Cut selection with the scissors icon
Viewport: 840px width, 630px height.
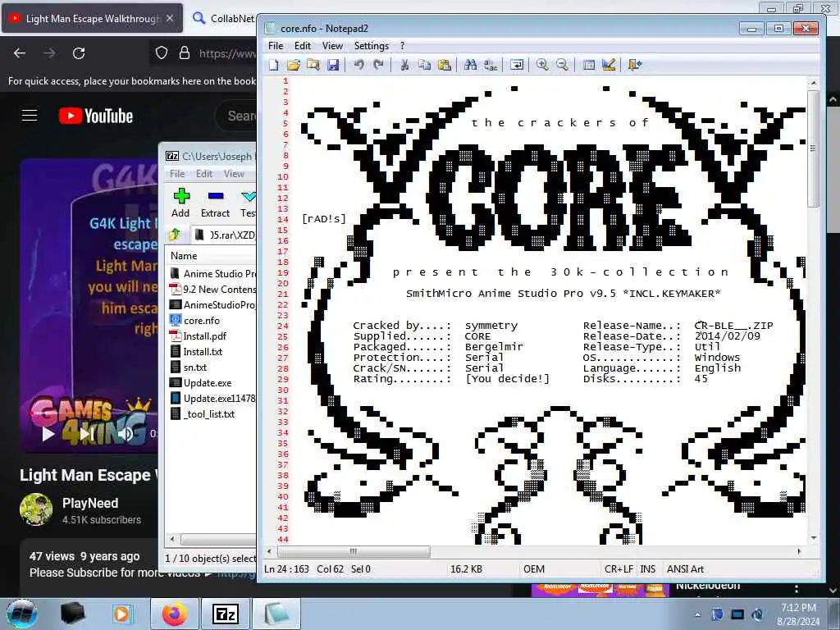pos(404,65)
